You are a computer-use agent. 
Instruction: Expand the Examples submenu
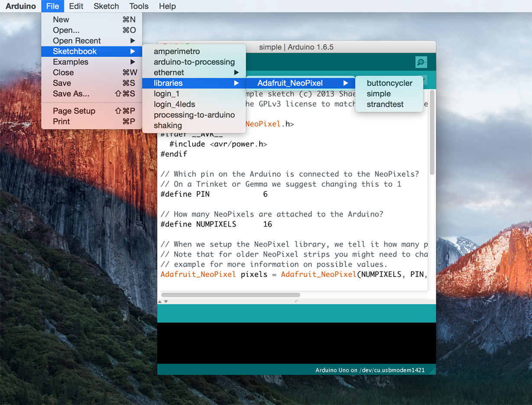point(92,62)
